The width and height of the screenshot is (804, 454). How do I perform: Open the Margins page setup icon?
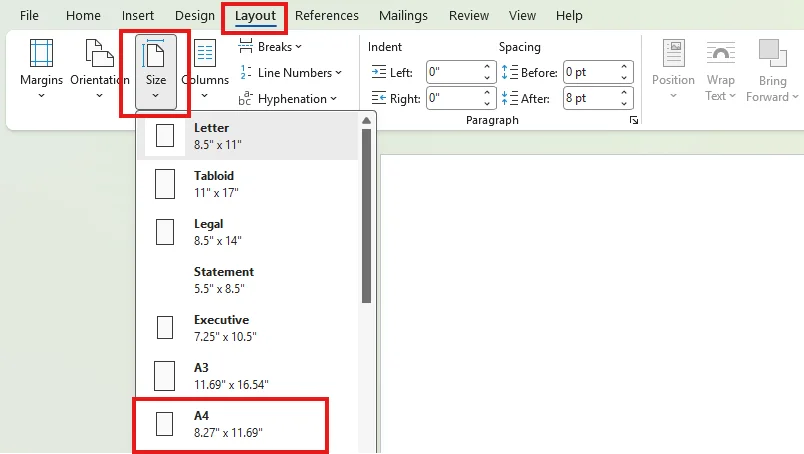click(41, 53)
